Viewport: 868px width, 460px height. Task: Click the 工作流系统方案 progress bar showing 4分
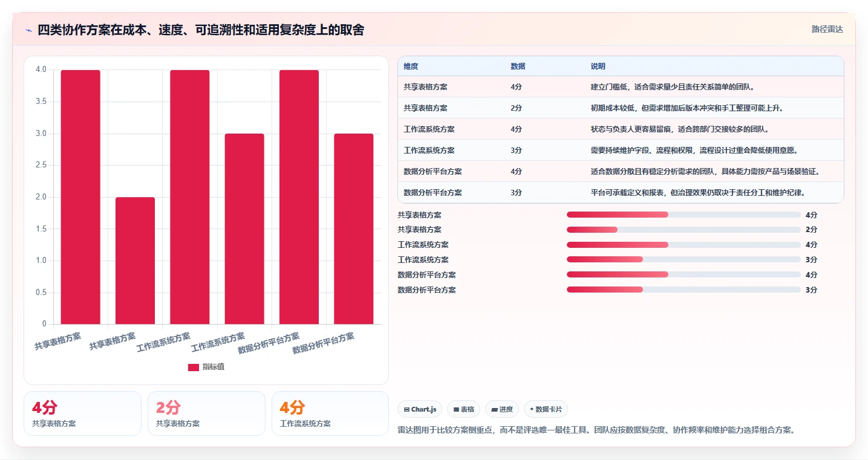coord(684,245)
